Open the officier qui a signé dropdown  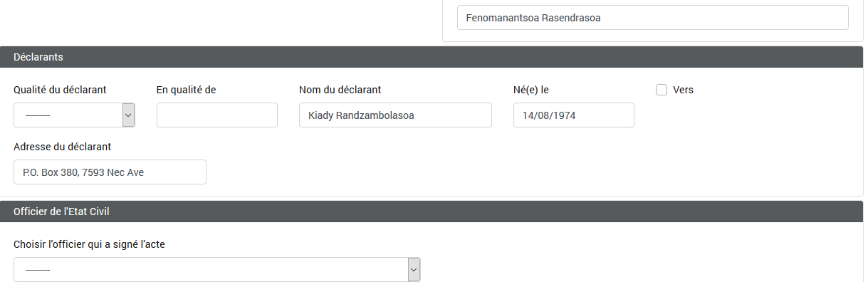point(217,269)
